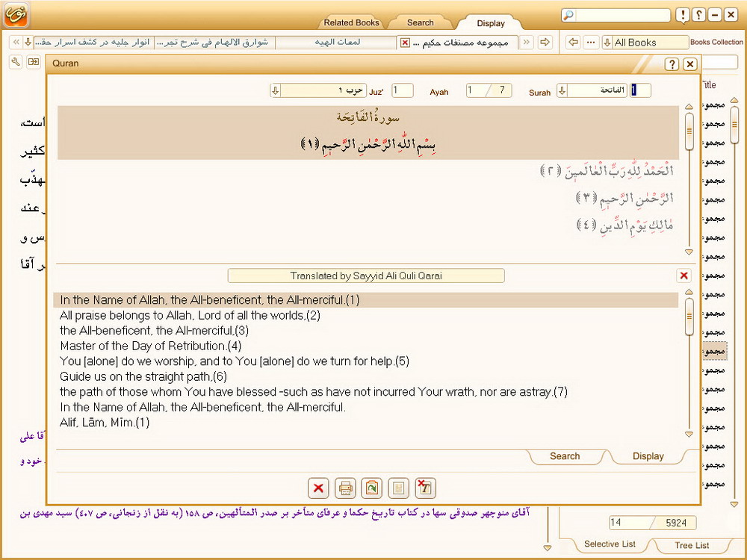Click the exclamation mark info icon
Image resolution: width=747 pixels, height=560 pixels.
pos(683,15)
